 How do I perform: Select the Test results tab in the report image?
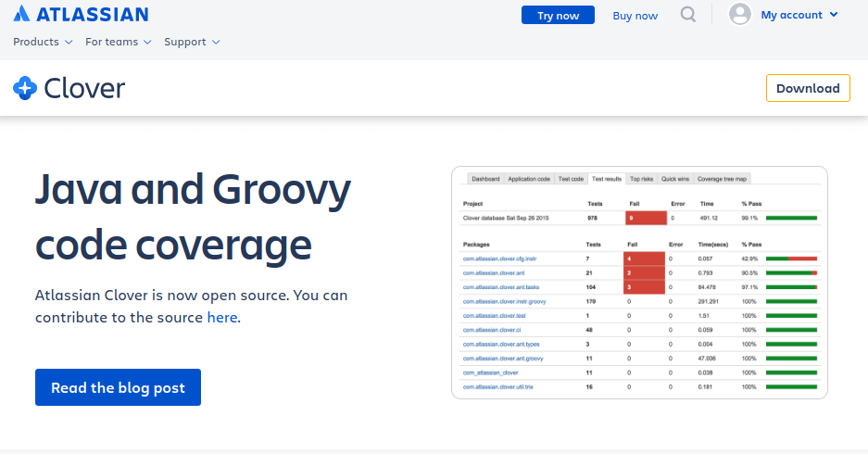click(x=606, y=179)
